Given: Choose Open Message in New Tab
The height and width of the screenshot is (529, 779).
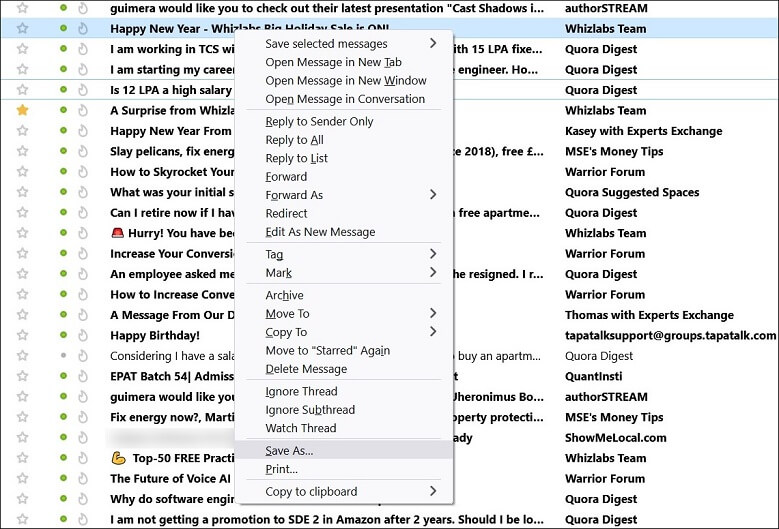Looking at the screenshot, I should (x=344, y=62).
